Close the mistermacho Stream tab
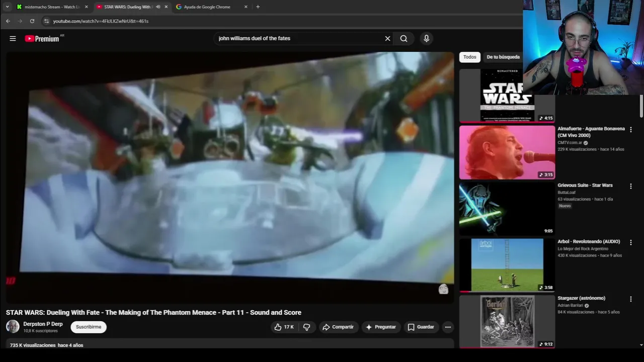644x362 pixels. 87,7
